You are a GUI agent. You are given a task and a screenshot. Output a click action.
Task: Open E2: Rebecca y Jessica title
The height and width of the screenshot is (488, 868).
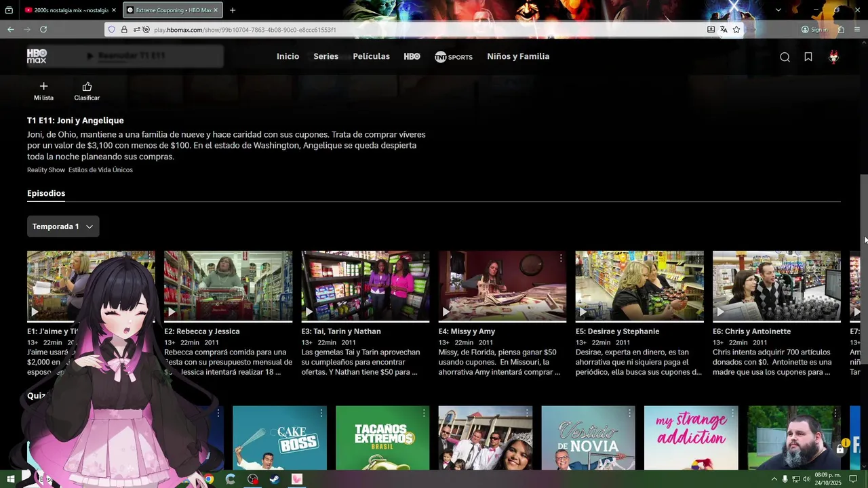point(202,331)
